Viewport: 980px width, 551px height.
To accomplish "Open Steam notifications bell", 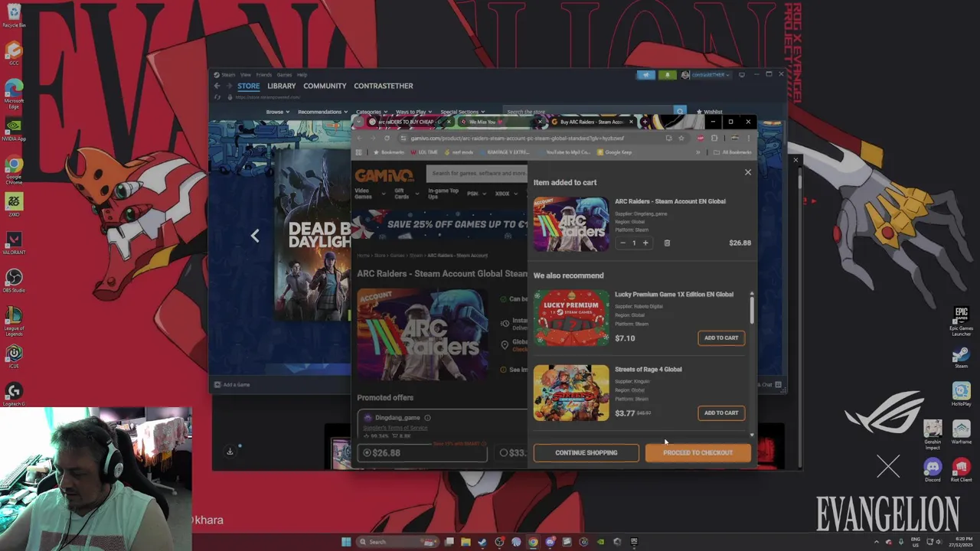I will click(667, 75).
